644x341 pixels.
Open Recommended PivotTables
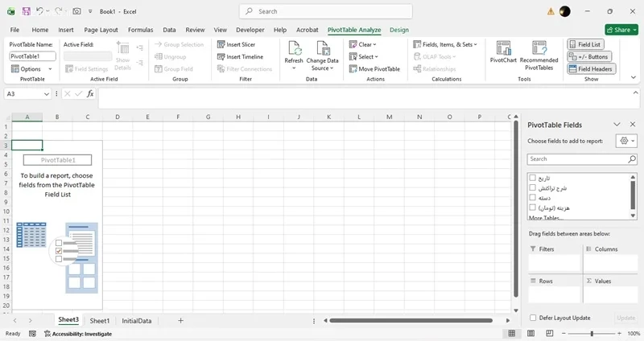(539, 50)
